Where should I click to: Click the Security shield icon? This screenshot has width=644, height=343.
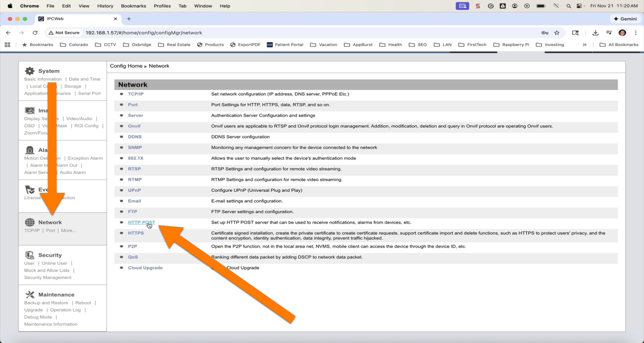30,255
